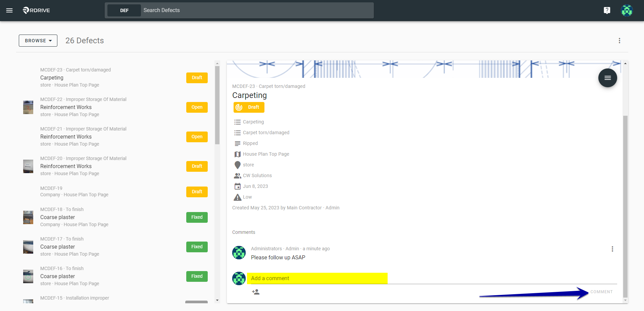Click the Draft badge on MCDEF-19

point(197,192)
